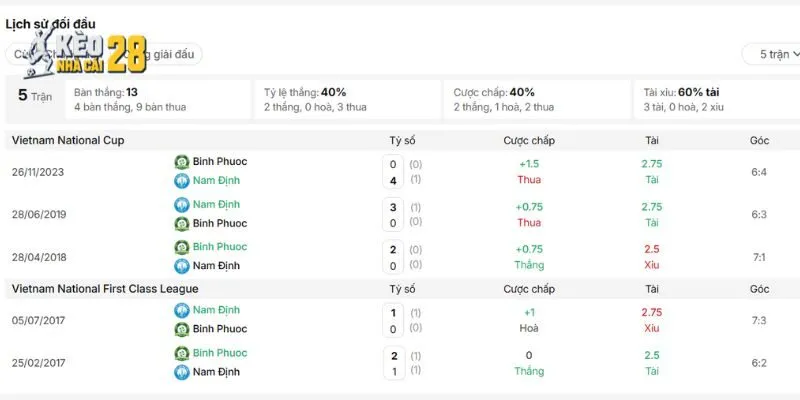Select Vietnam National First Class League header
The height and width of the screenshot is (400, 800).
[105, 289]
